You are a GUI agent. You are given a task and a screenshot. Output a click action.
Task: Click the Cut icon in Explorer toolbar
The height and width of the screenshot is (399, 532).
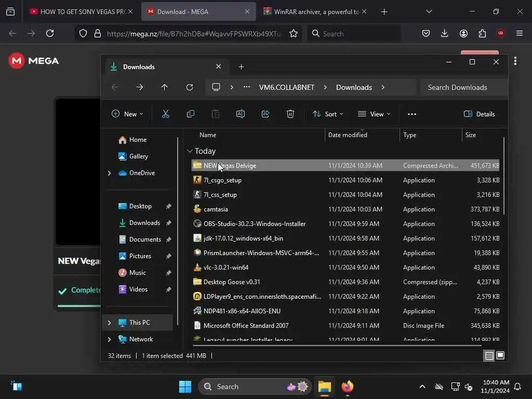pyautogui.click(x=166, y=114)
